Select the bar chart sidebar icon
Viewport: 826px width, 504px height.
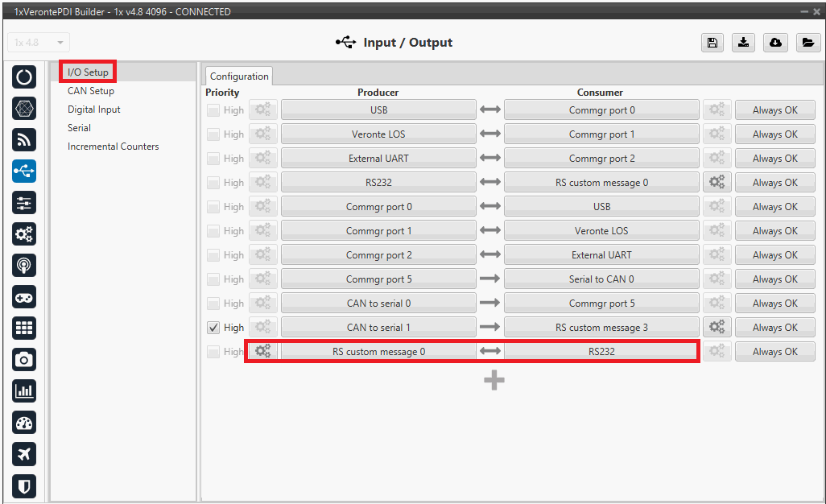pos(25,391)
